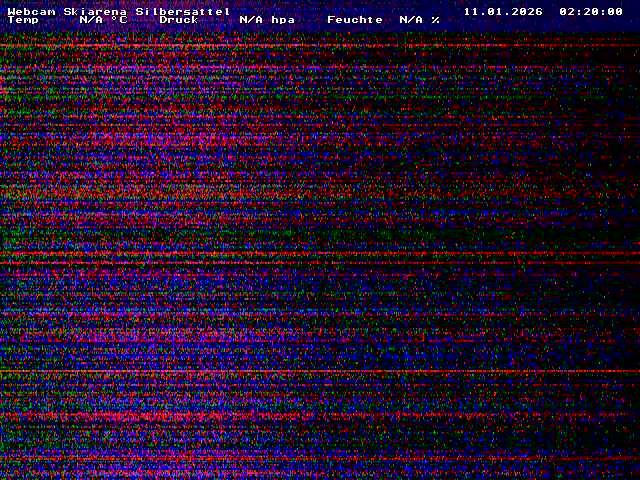Click the 'Druck' label
Image resolution: width=640 pixels, height=480 pixels.
tap(179, 20)
